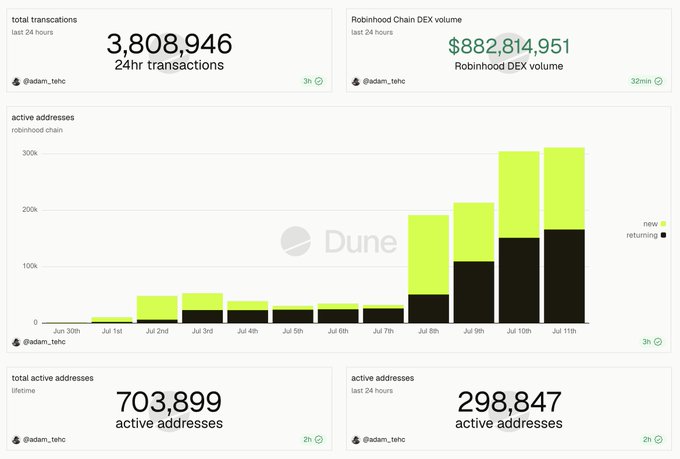Click the 'Robinhood Chain DEX volume' title
This screenshot has height=459, width=680.
pyautogui.click(x=406, y=20)
